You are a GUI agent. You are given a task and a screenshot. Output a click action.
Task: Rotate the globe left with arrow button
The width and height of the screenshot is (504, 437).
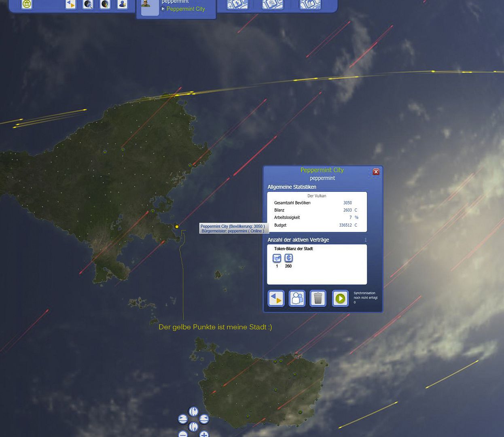click(183, 419)
